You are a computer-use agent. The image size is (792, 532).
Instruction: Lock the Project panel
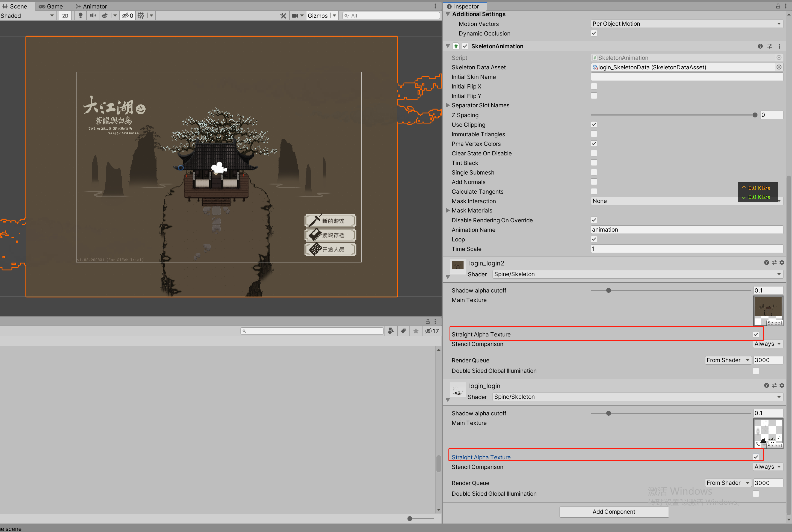click(x=428, y=321)
